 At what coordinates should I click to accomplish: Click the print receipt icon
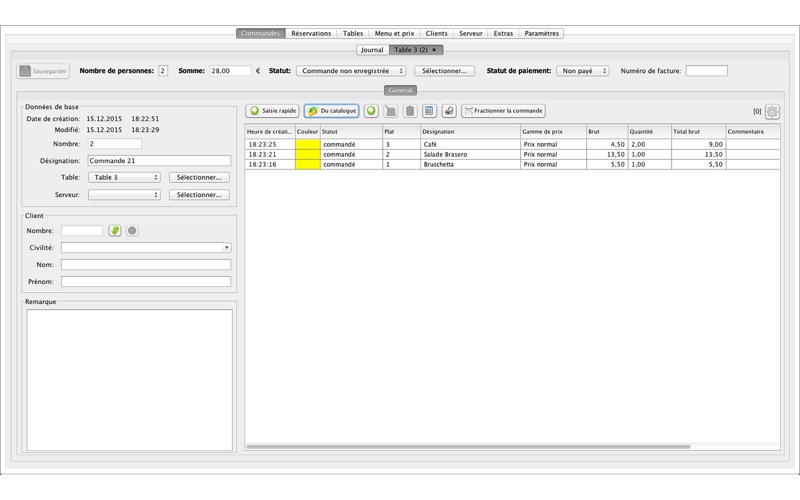448,111
